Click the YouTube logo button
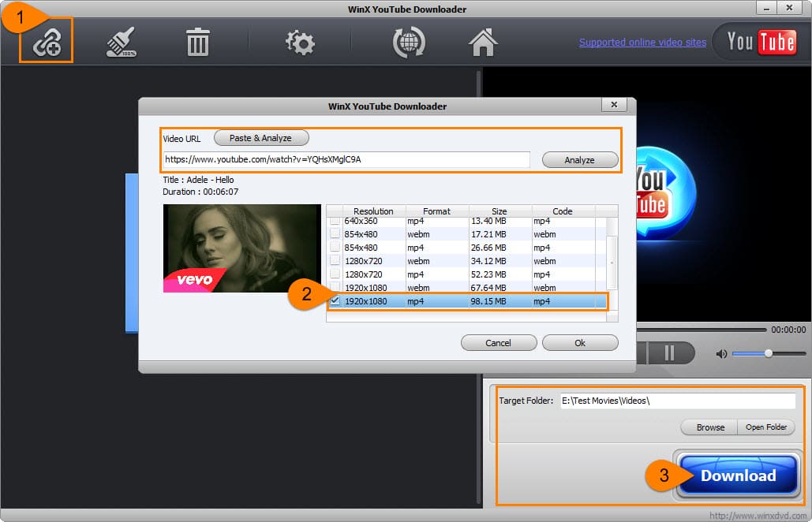 tap(760, 42)
